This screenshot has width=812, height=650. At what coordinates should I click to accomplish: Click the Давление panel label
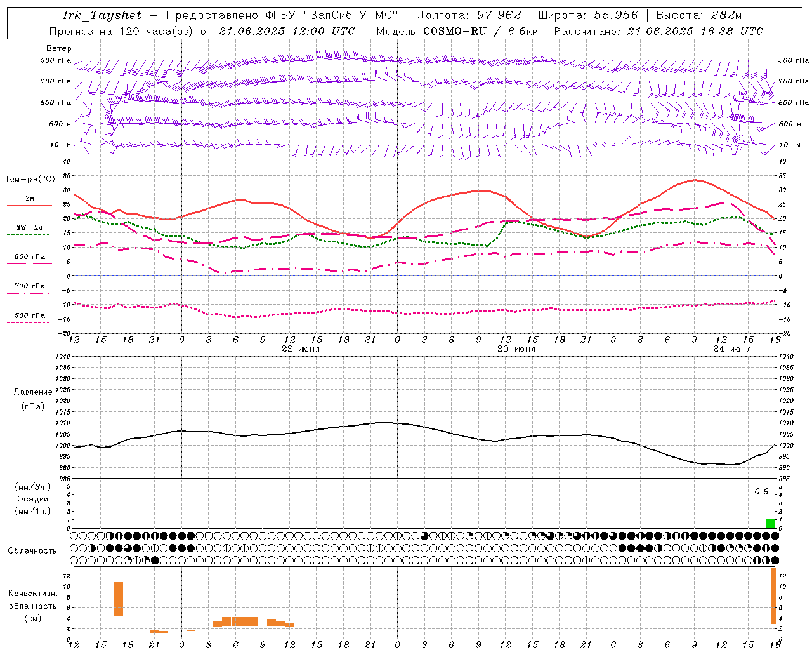pos(33,392)
